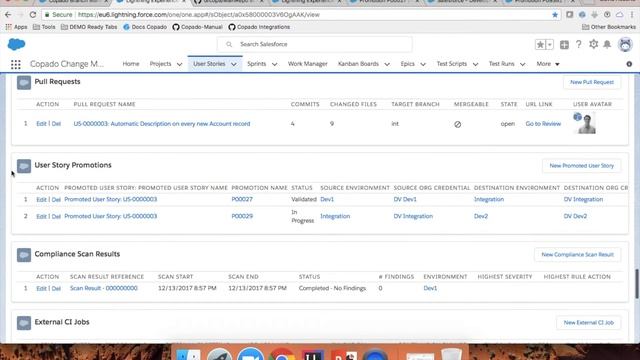Open the Test Scripts tab

coord(452,64)
